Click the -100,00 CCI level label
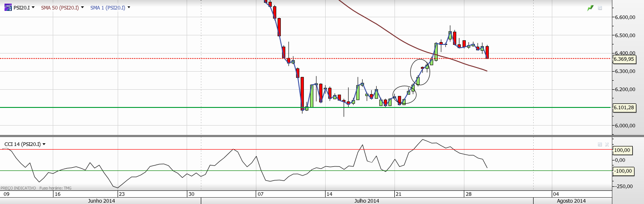The image size is (644, 204). pyautogui.click(x=622, y=171)
